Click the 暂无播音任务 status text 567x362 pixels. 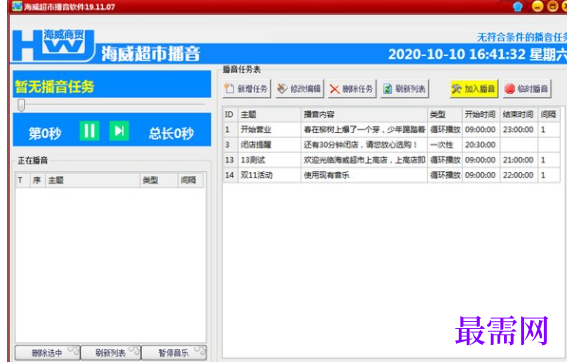tap(55, 86)
